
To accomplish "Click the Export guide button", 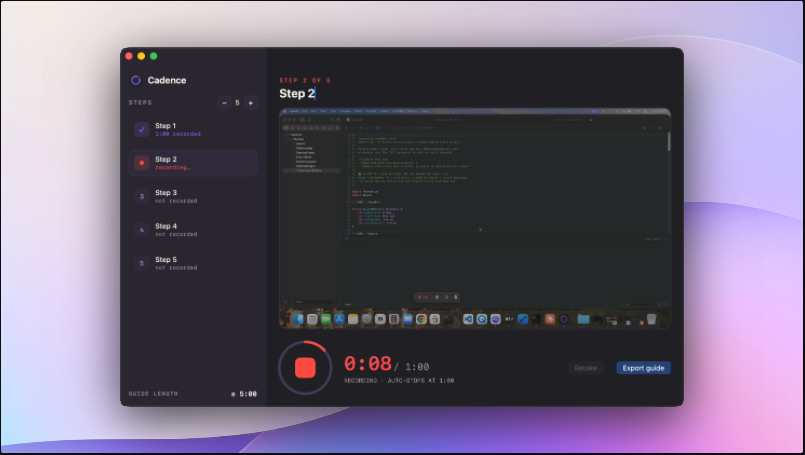I will pyautogui.click(x=643, y=368).
